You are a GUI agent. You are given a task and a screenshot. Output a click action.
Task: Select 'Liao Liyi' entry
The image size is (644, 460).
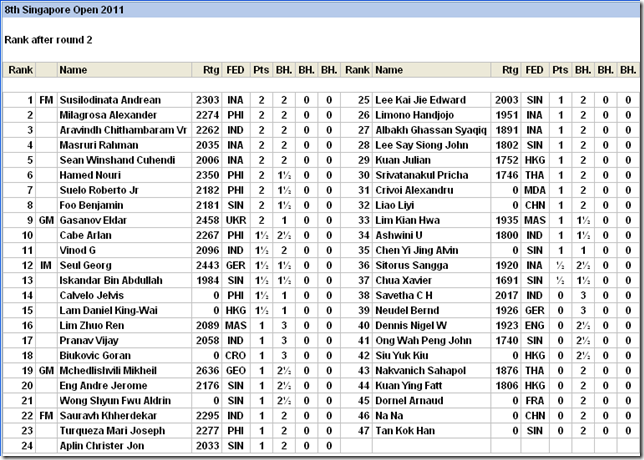(395, 205)
